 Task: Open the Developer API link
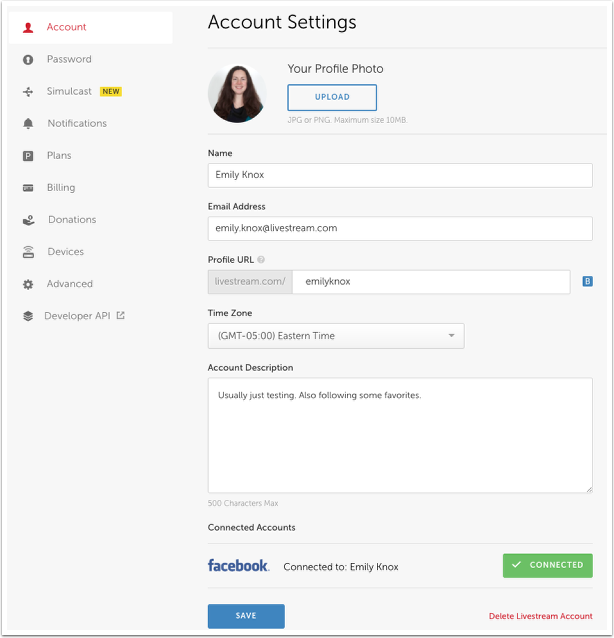click(x=77, y=316)
